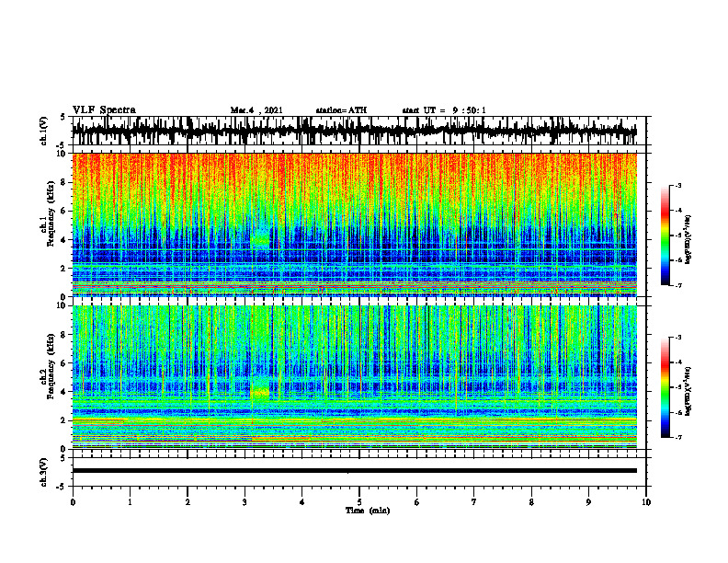Viewport: 728px width, 563px height.
Task: Click the ch.1 color scale log(PSD) unit label
Action: point(688,239)
